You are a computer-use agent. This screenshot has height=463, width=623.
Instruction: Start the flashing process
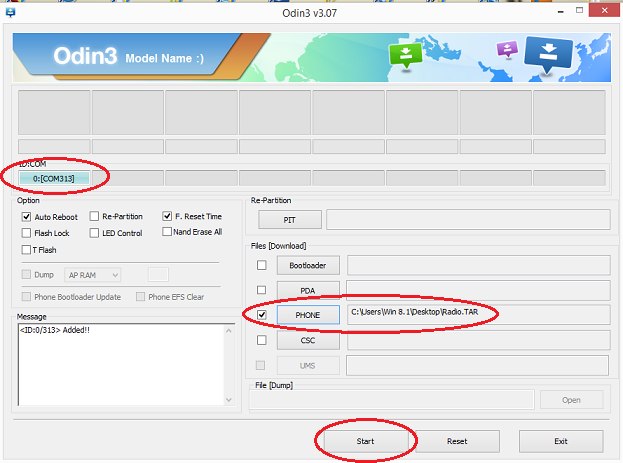(366, 441)
